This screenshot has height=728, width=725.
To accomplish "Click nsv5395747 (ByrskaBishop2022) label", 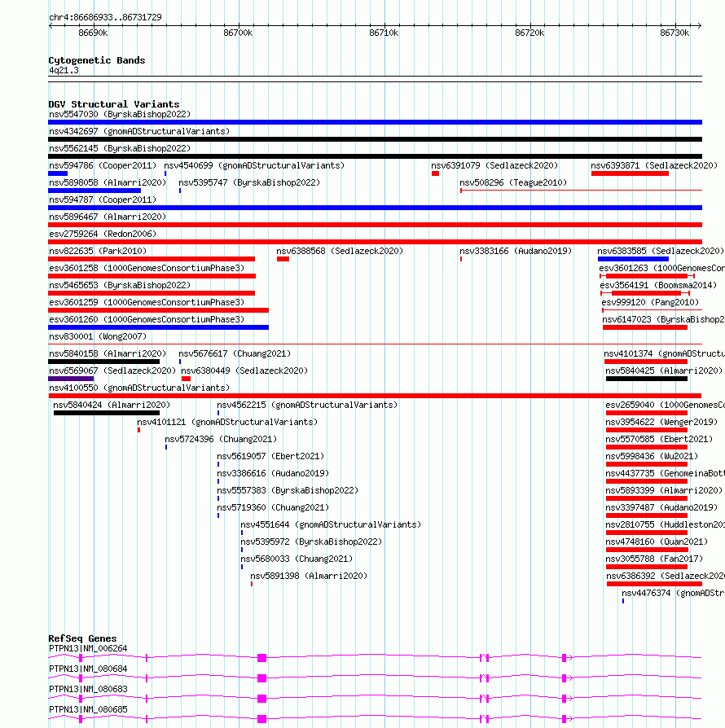I will tap(249, 183).
